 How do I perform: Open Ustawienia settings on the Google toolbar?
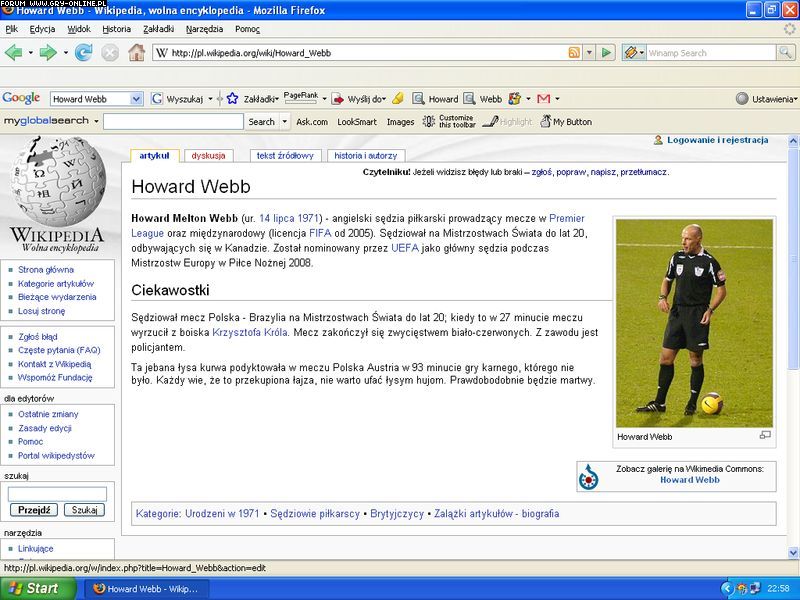(x=767, y=99)
